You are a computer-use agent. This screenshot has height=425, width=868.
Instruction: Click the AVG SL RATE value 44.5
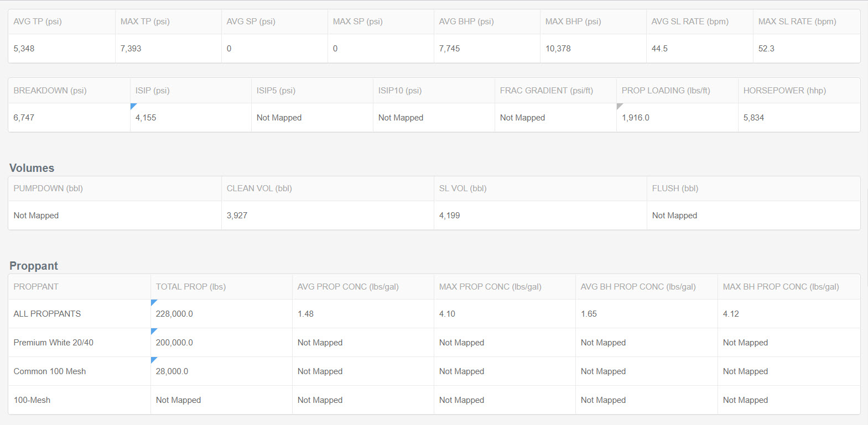click(659, 49)
